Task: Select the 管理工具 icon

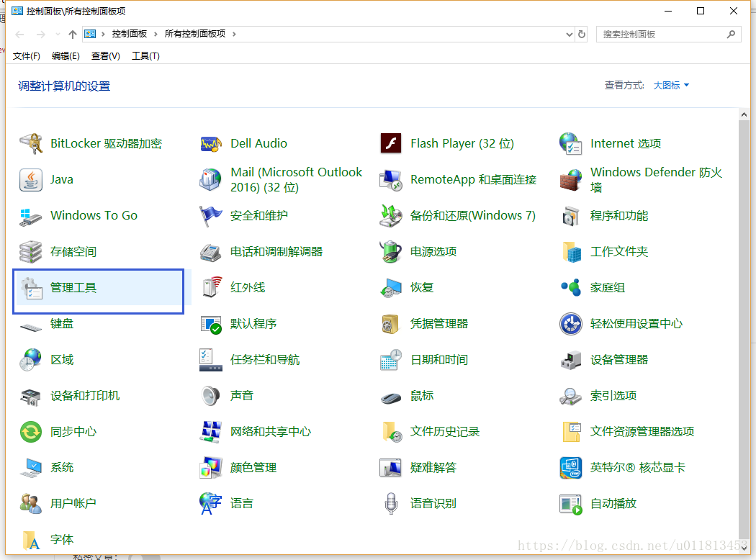Action: (31, 288)
